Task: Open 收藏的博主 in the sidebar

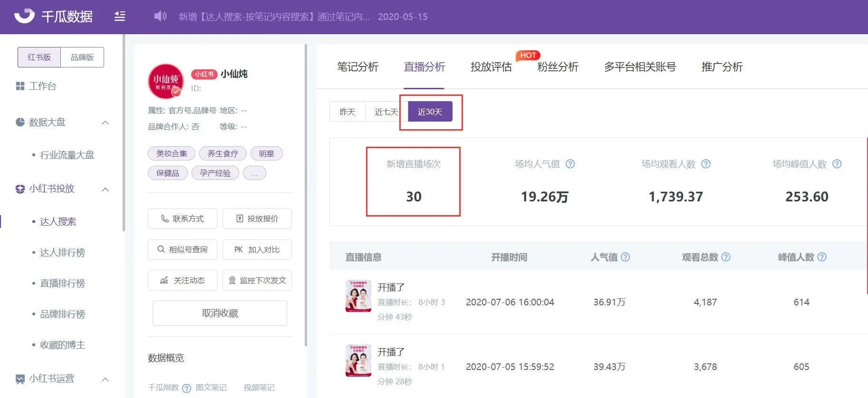Action: [62, 345]
